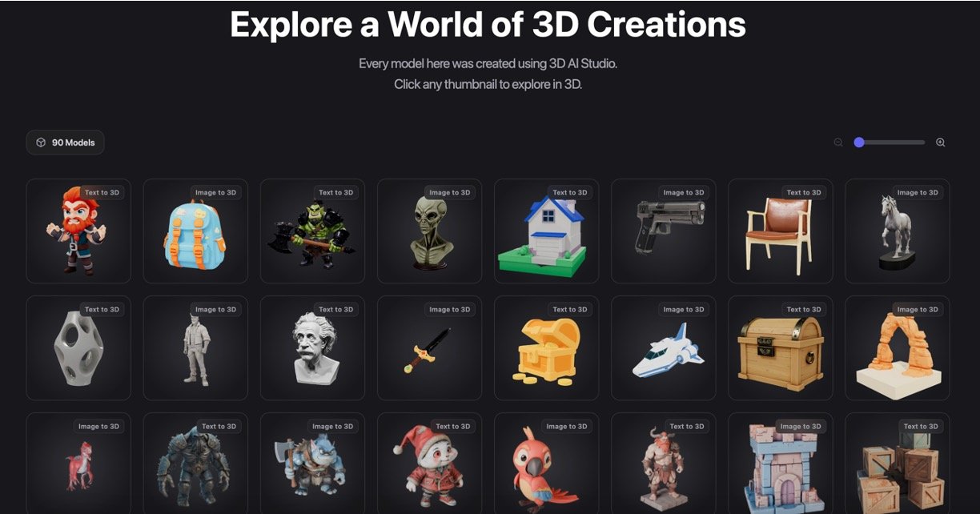Click the cube icon beside 90 Models
The image size is (980, 514).
click(x=41, y=143)
